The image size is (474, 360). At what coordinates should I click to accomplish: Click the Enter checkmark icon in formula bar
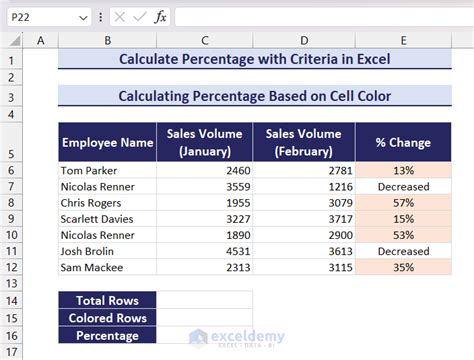point(140,17)
